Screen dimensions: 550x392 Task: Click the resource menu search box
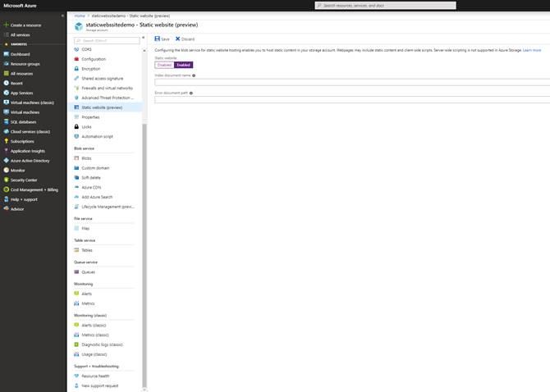coord(107,41)
